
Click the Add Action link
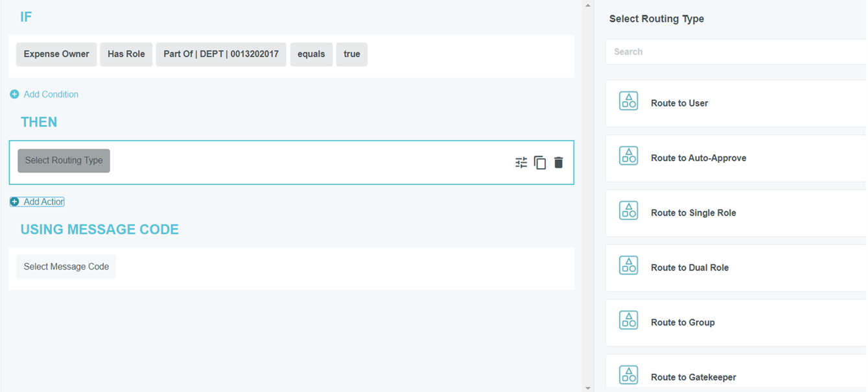tap(43, 202)
